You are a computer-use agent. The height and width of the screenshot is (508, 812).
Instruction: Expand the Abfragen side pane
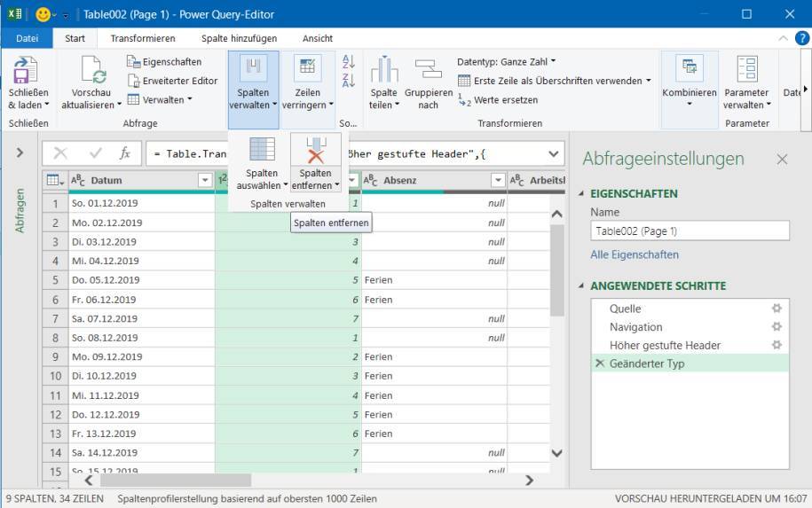point(20,153)
